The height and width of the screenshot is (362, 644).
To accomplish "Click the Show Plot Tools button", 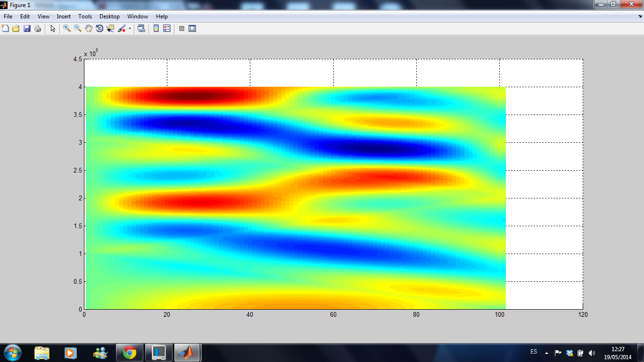I will [192, 29].
